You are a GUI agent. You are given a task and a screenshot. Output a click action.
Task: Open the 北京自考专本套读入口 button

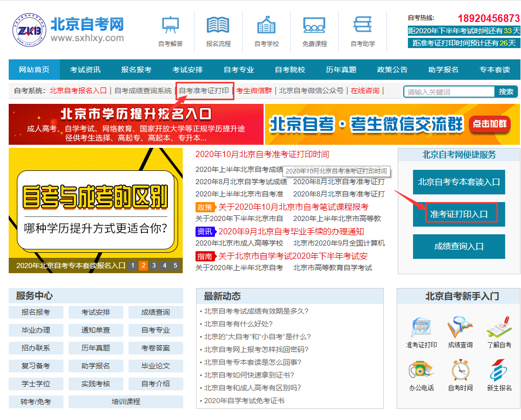click(x=459, y=182)
